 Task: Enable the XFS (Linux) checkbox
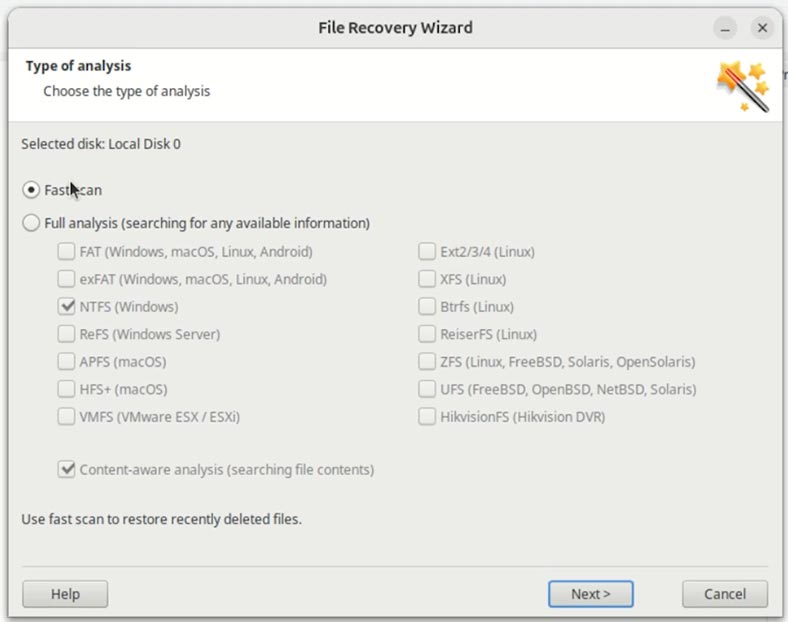pyautogui.click(x=427, y=279)
